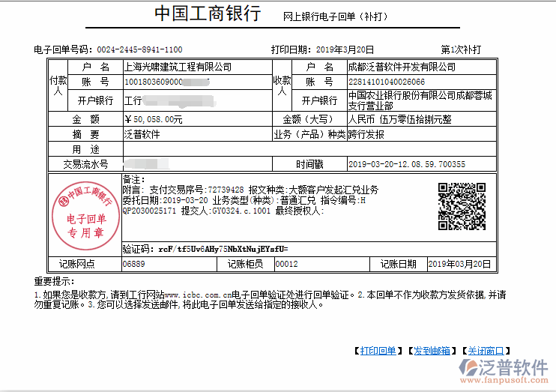This screenshot has width=556, height=392.
Task: Click 记账柜员 value 00012
Action: click(x=286, y=264)
